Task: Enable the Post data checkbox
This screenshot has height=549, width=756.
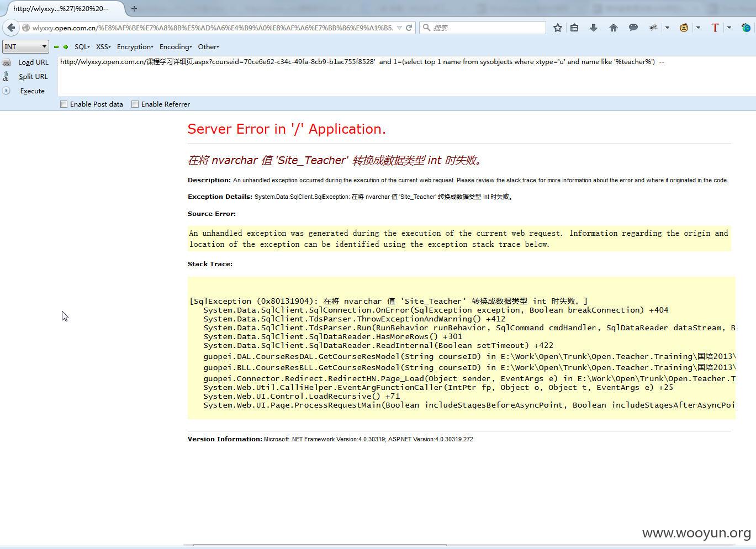Action: pos(64,104)
